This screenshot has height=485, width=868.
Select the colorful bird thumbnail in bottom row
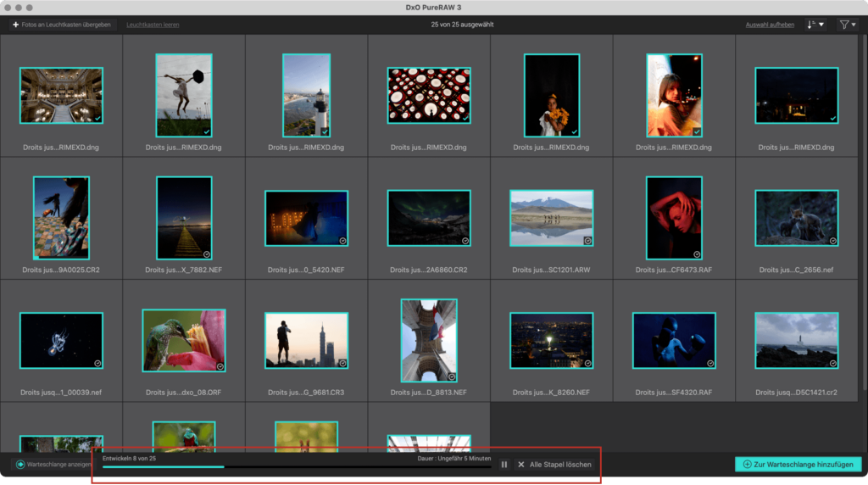[184, 438]
